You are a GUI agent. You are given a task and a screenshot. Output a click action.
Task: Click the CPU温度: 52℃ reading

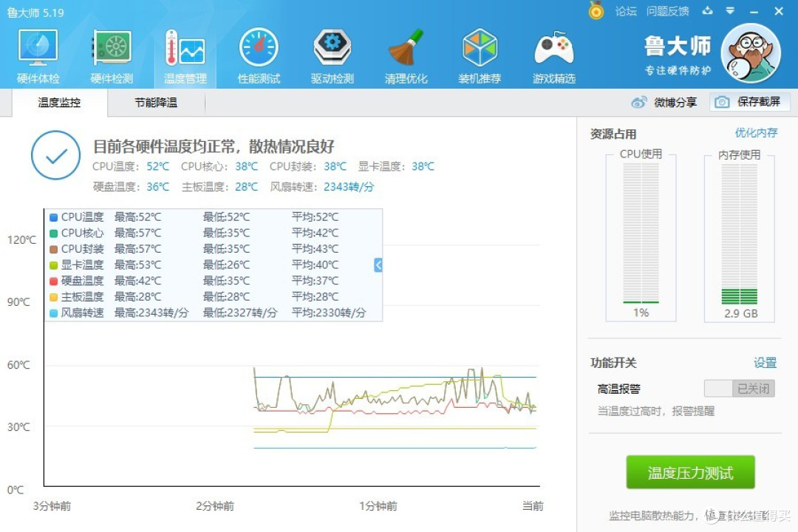coord(130,166)
